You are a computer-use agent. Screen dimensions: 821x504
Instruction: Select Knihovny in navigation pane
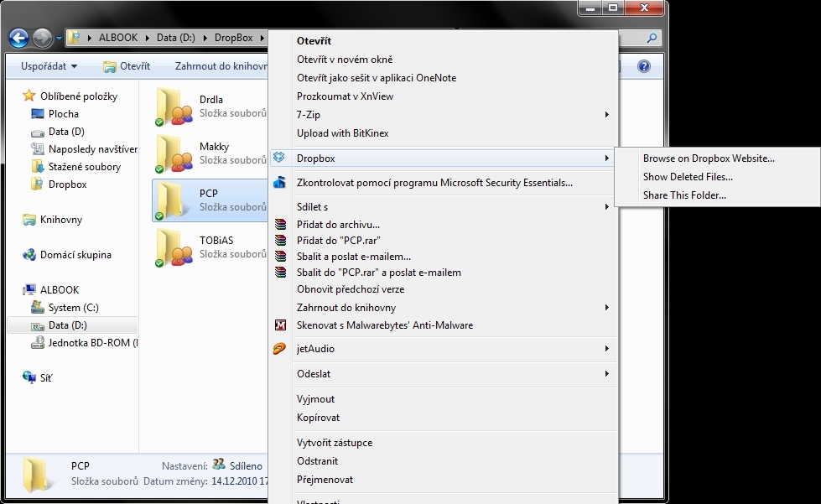pyautogui.click(x=52, y=219)
